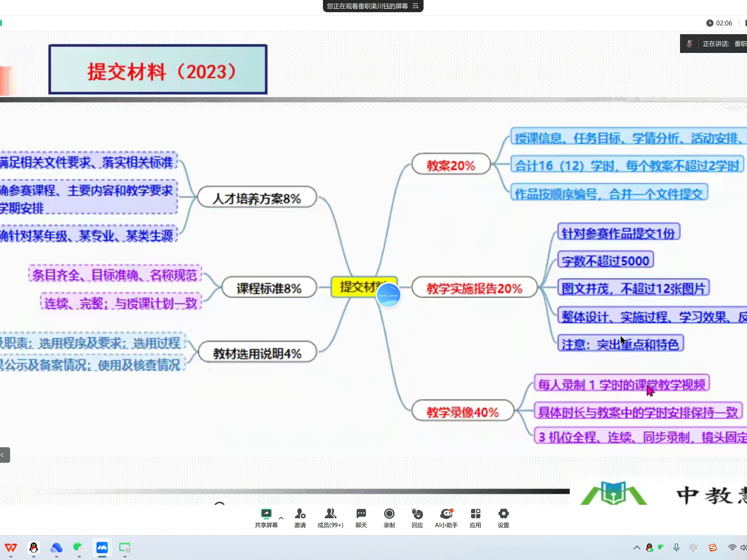The image size is (747, 560).
Task: Open WPS Office in taskbar
Action: pyautogui.click(x=11, y=547)
